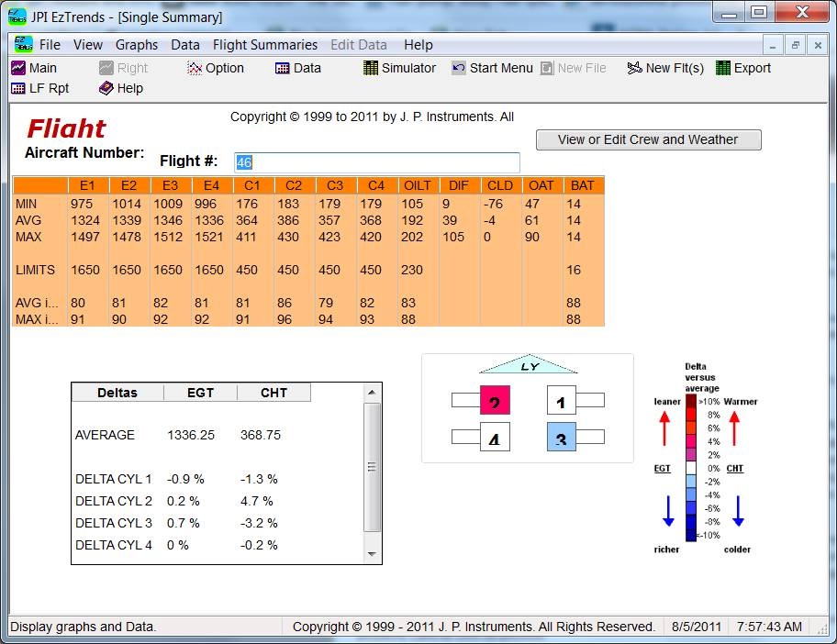Click the EGT column header in Deltas
The image size is (837, 644).
pyautogui.click(x=200, y=393)
